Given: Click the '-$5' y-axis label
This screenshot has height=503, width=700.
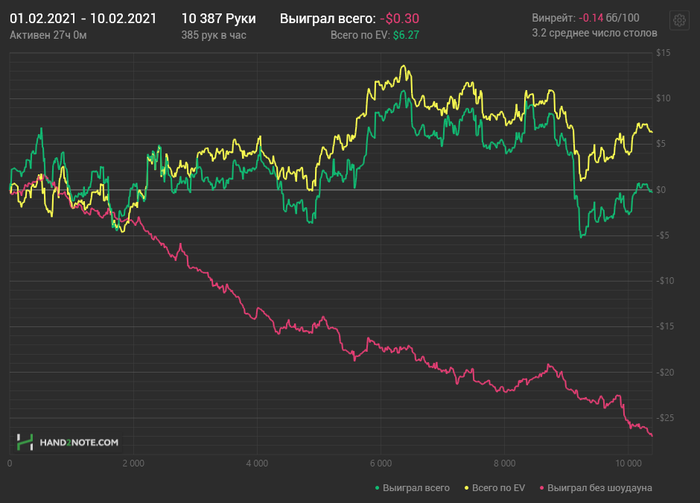Looking at the screenshot, I should [662, 235].
